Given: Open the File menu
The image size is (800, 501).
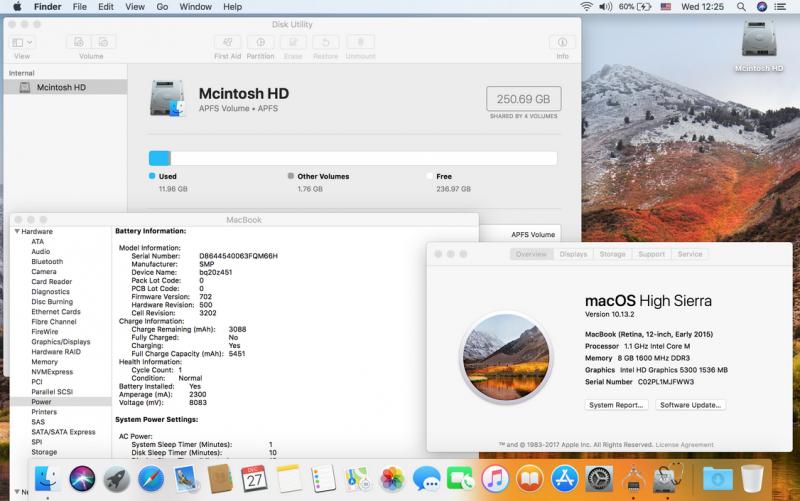Looking at the screenshot, I should (x=80, y=7).
